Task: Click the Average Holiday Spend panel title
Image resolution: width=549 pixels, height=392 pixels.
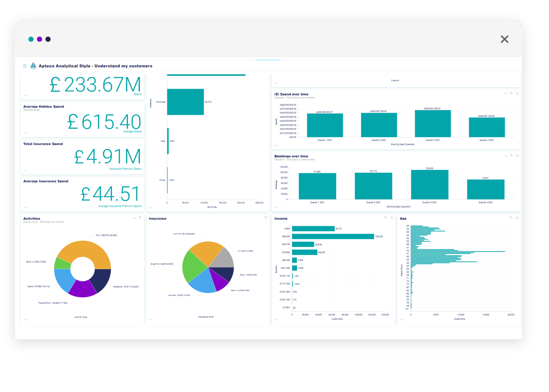Action: 43,106
